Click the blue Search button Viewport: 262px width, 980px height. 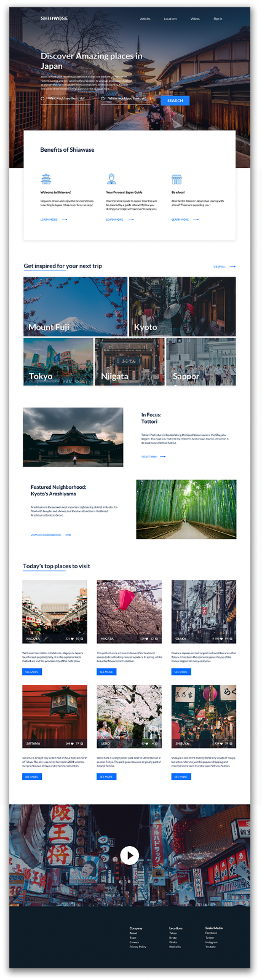pyautogui.click(x=175, y=100)
